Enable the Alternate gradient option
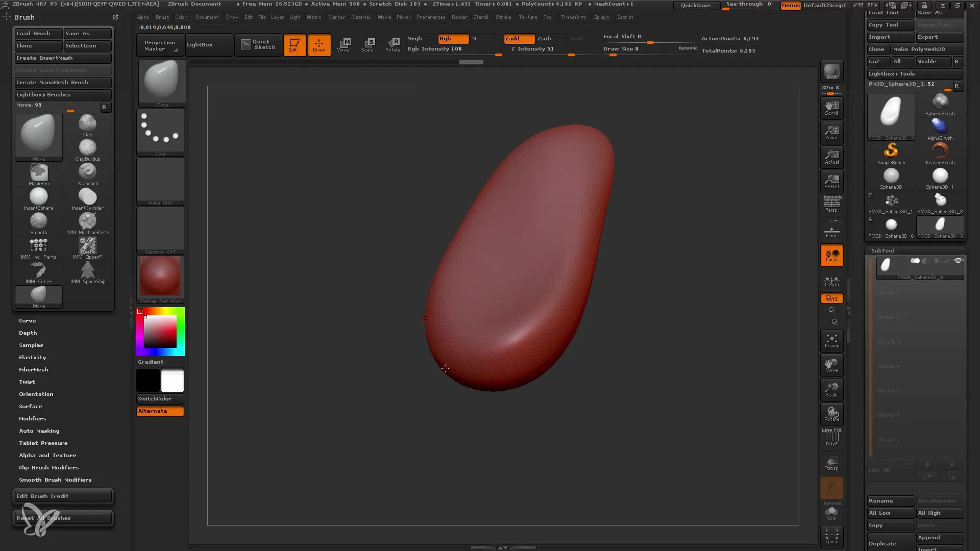 click(160, 410)
